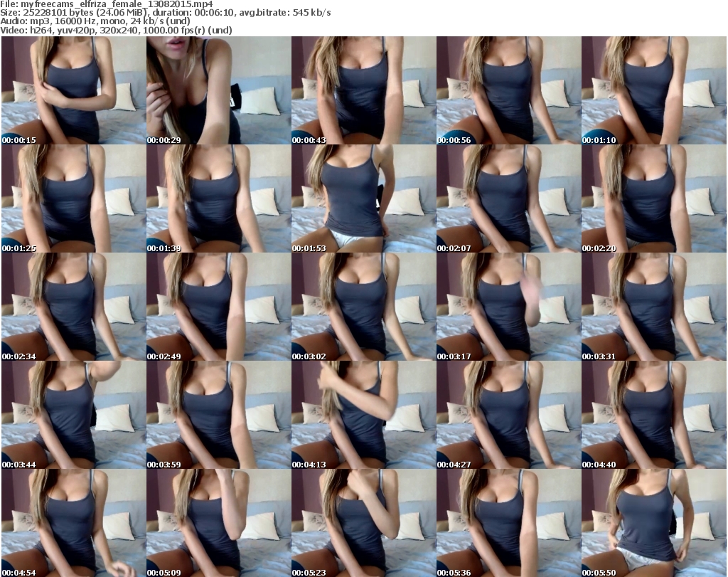Choose the thumbnail marked 00:04:40

pyautogui.click(x=654, y=415)
